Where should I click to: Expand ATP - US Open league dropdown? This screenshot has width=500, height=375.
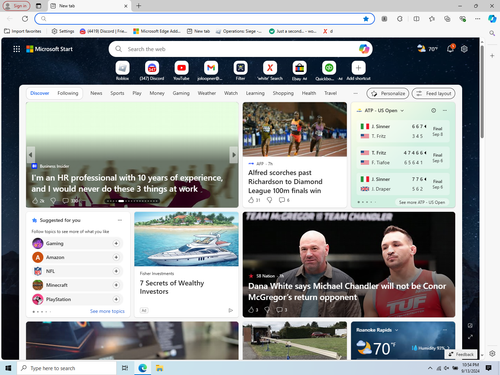[x=402, y=110]
